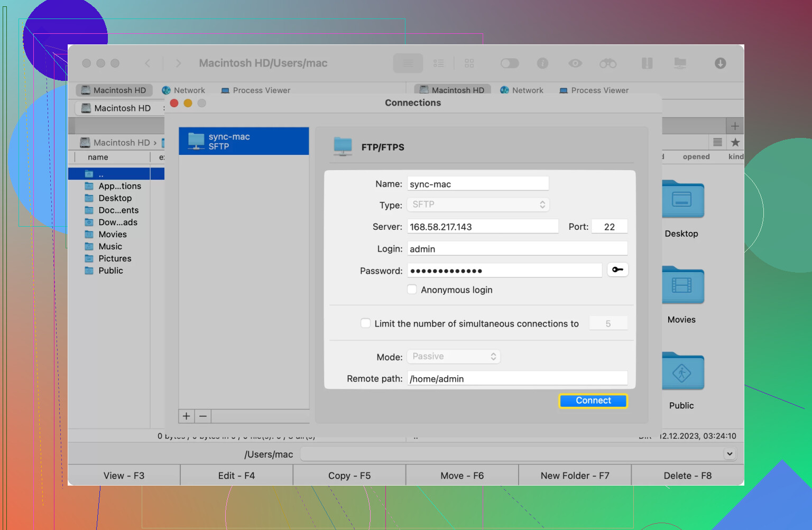812x530 pixels.
Task: Add a new connection with plus button
Action: (x=187, y=416)
